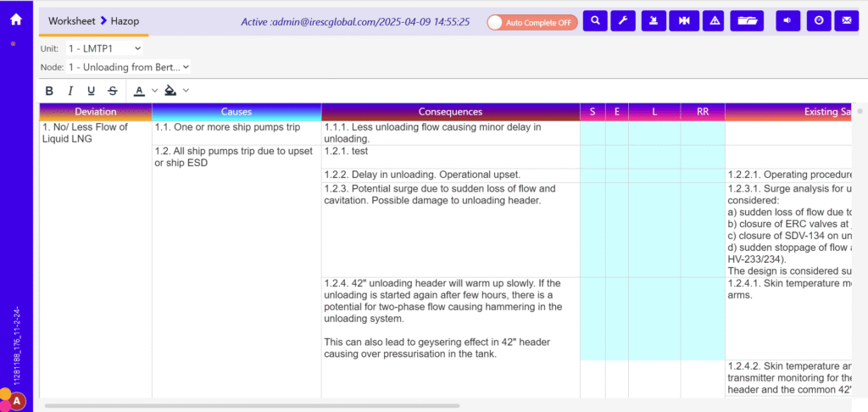
Task: Click the envelope mail icon
Action: [846, 20]
